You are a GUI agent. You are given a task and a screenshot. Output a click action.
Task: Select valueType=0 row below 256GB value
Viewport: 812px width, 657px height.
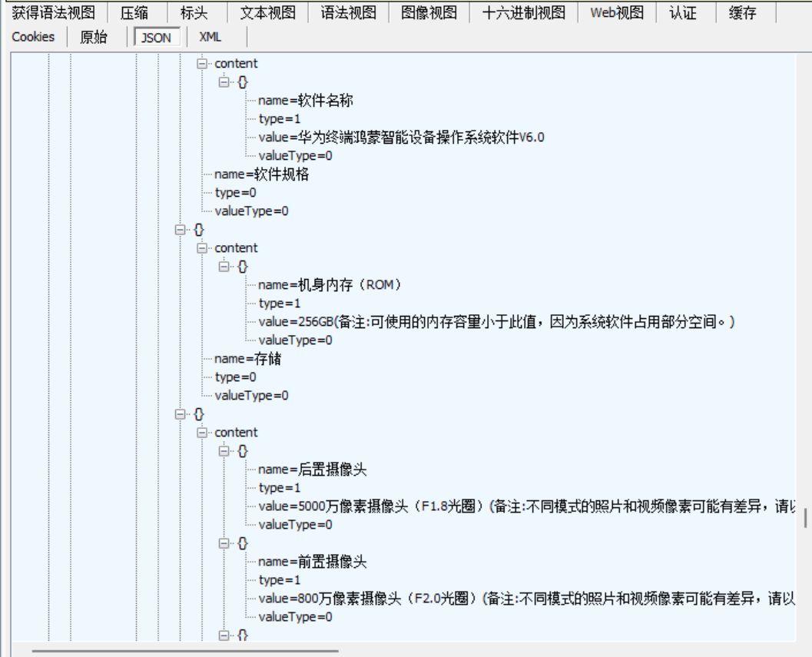coord(295,340)
